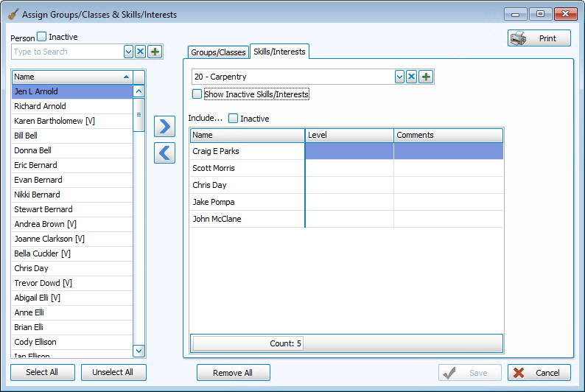
Task: Select Abigail Elli [V] row
Action: pyautogui.click(x=72, y=298)
